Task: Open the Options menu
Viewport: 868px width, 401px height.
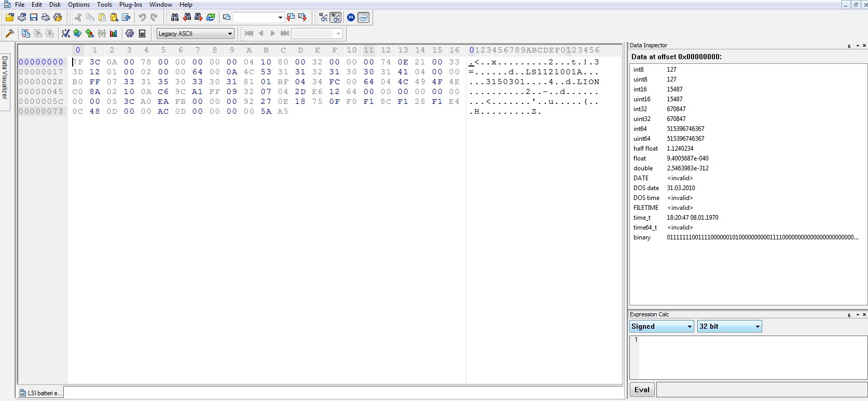Action: 79,5
